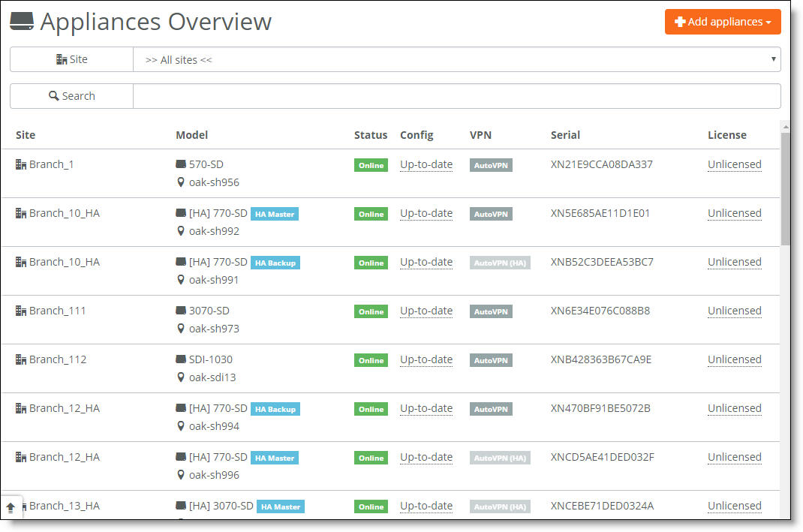
Task: Click the model name 3070-SD at oak-sh973
Action: [209, 311]
